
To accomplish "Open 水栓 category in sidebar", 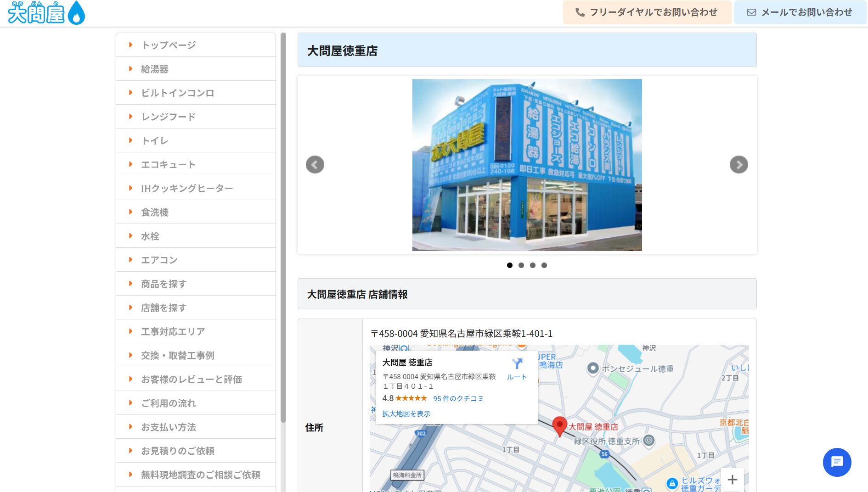I will [196, 236].
